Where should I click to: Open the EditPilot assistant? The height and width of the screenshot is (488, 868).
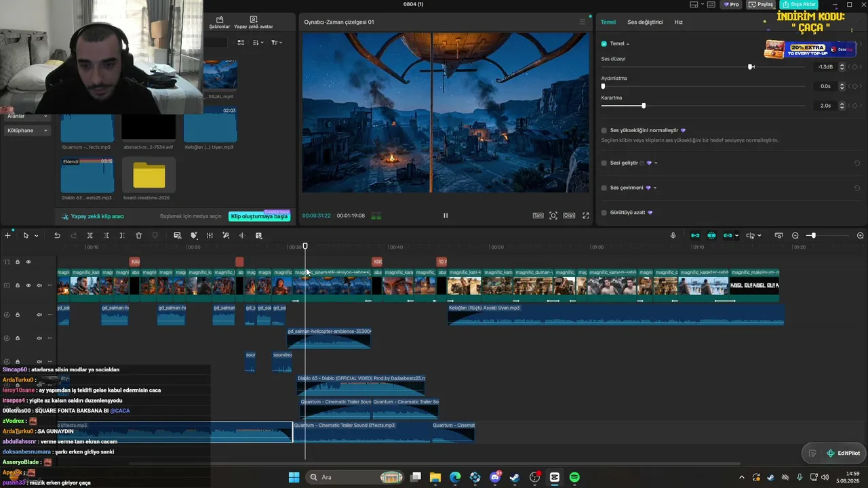pyautogui.click(x=843, y=453)
